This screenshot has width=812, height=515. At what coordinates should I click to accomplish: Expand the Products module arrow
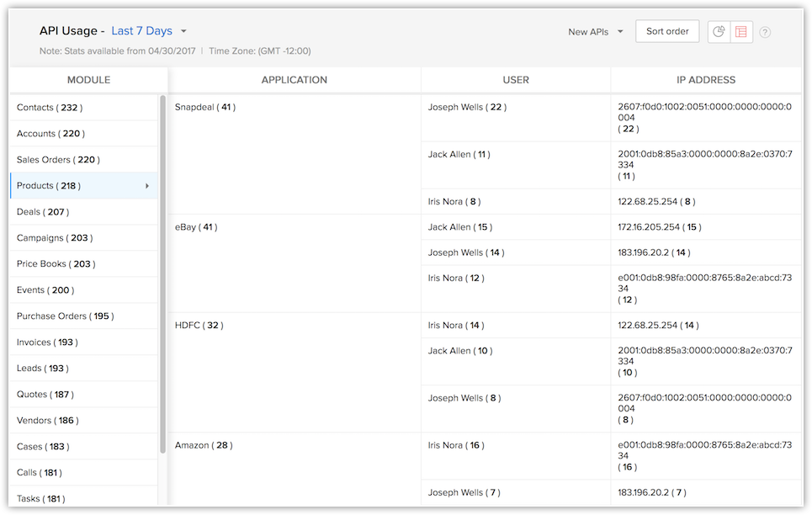147,186
